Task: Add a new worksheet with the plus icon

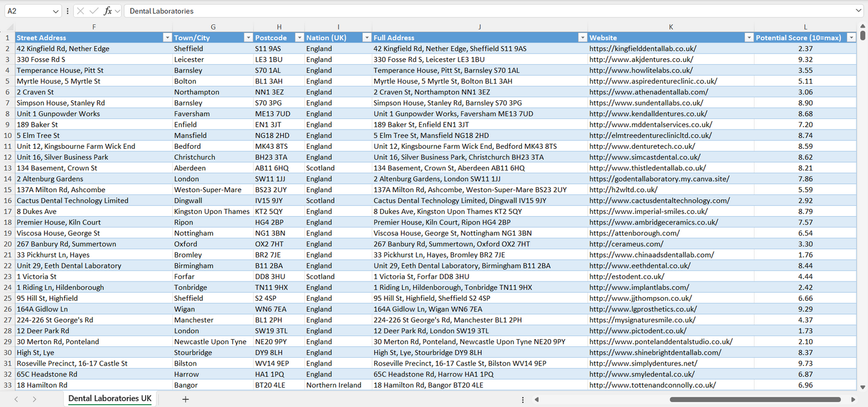Action: 185,399
